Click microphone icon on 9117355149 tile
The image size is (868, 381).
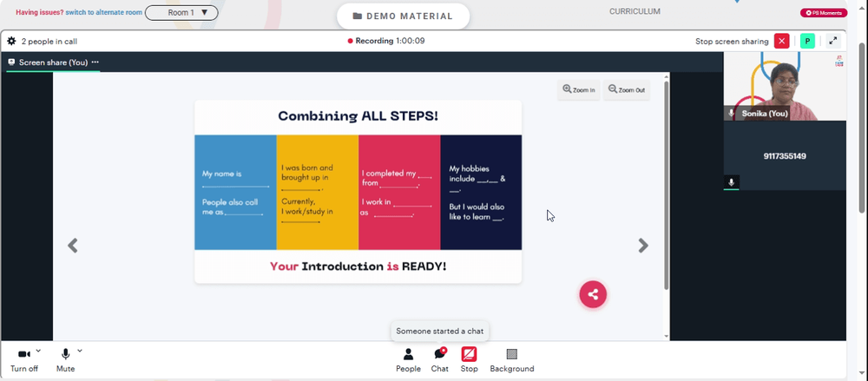pyautogui.click(x=731, y=182)
